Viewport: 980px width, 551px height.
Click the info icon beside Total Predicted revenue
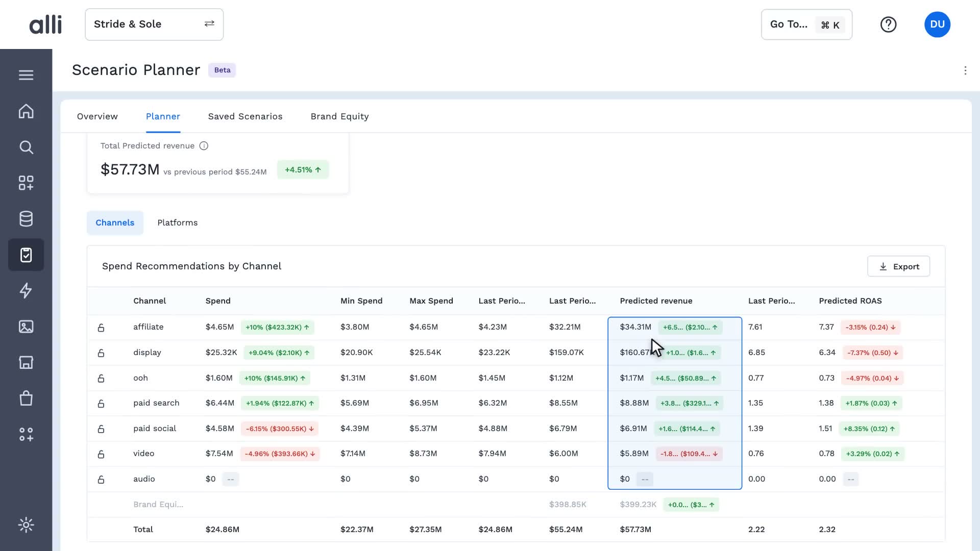tap(204, 146)
